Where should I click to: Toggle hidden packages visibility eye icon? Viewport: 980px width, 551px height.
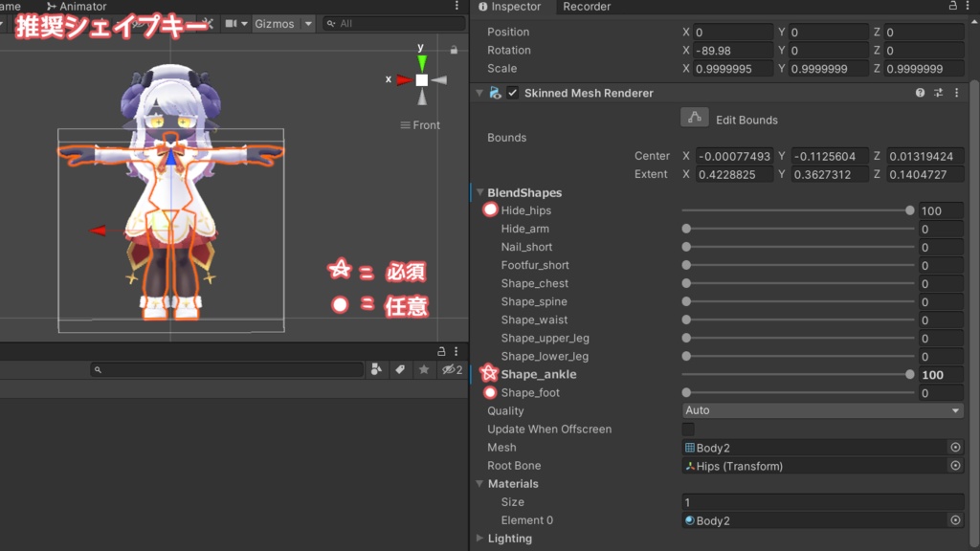pyautogui.click(x=452, y=369)
